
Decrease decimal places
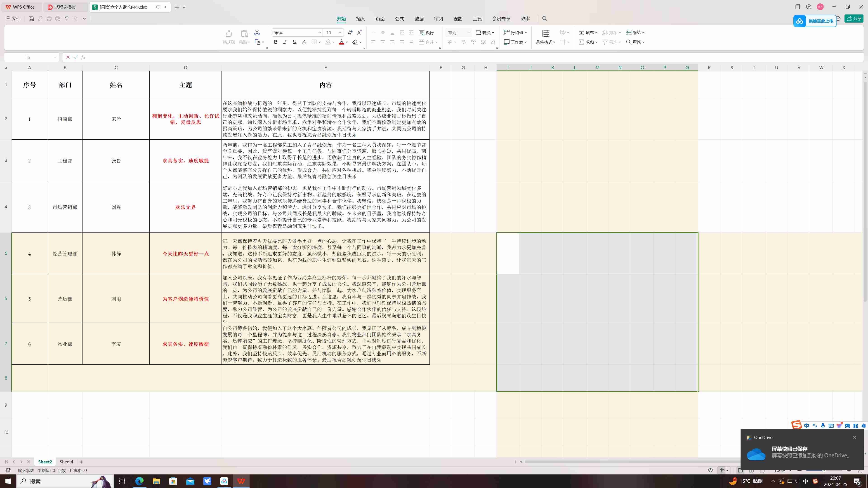493,42
